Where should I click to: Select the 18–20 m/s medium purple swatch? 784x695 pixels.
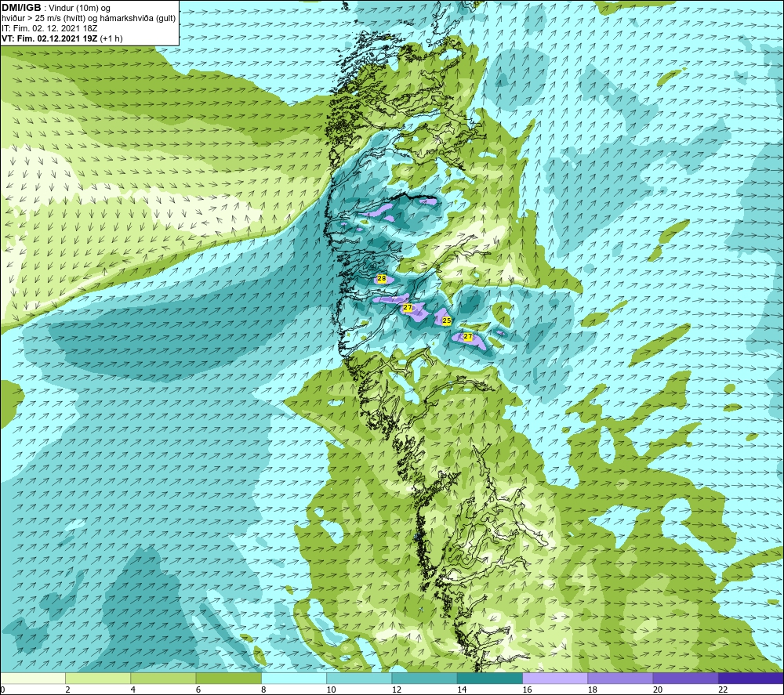620,679
